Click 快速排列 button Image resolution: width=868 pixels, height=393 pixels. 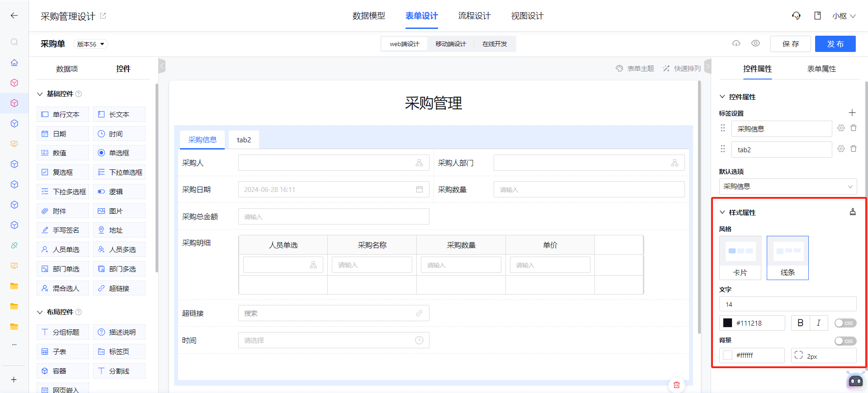(682, 68)
